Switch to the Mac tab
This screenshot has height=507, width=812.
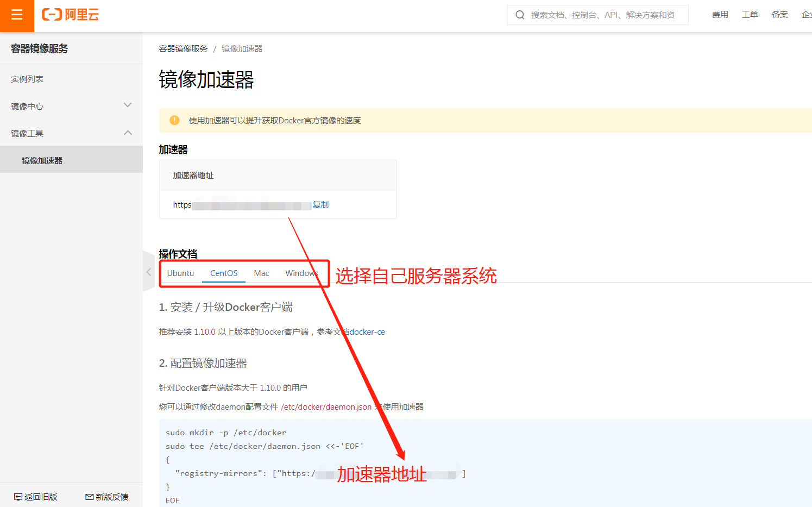(261, 273)
